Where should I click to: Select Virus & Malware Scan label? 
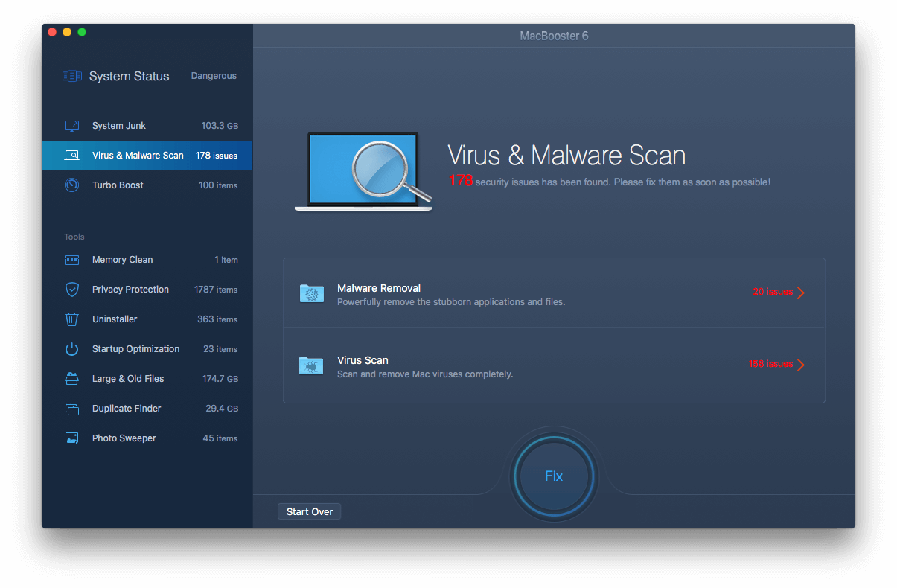pos(138,156)
